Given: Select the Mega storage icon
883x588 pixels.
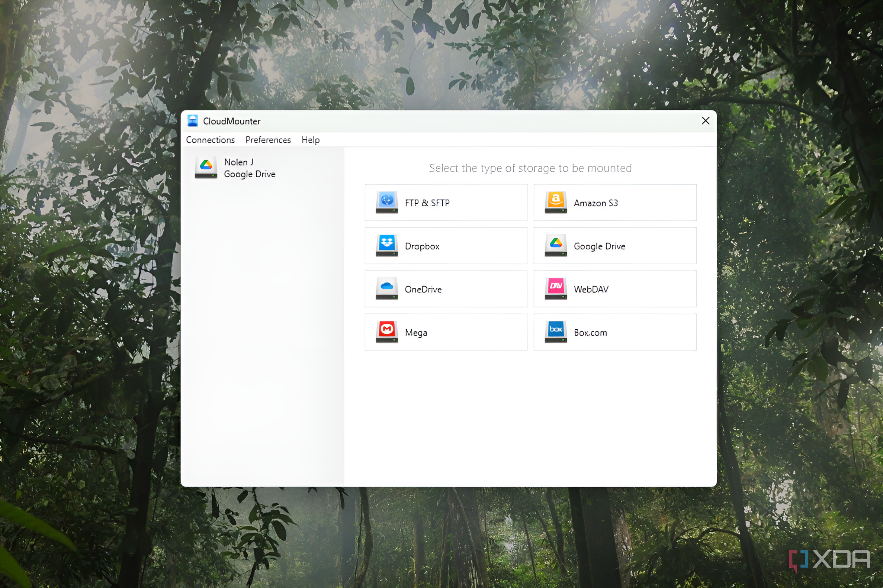Looking at the screenshot, I should 387,331.
